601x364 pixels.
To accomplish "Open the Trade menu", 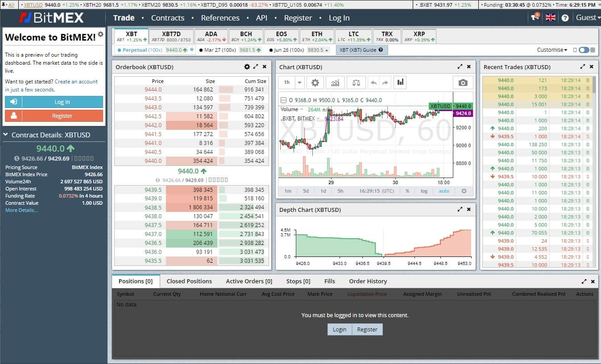I will 124,18.
